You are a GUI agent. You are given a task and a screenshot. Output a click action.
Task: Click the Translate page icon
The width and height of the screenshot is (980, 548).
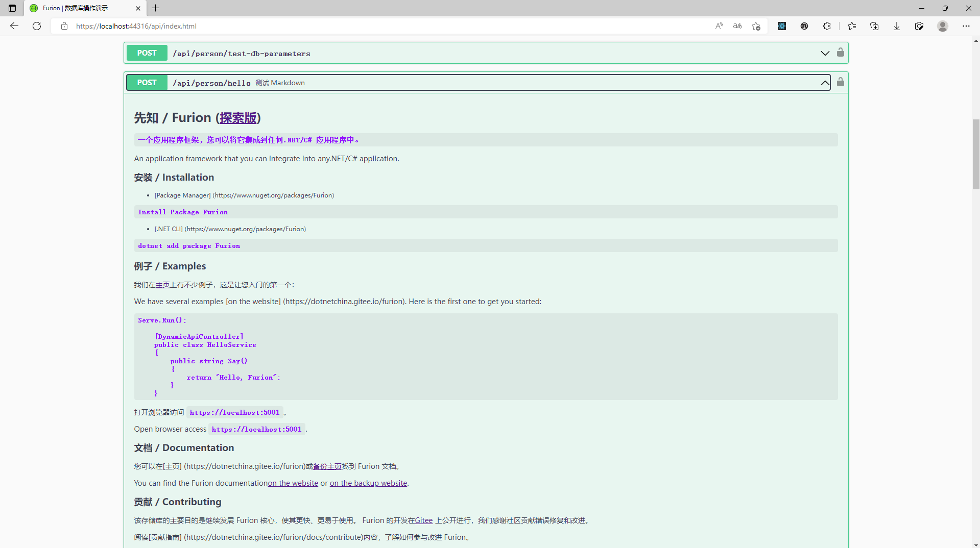click(737, 26)
